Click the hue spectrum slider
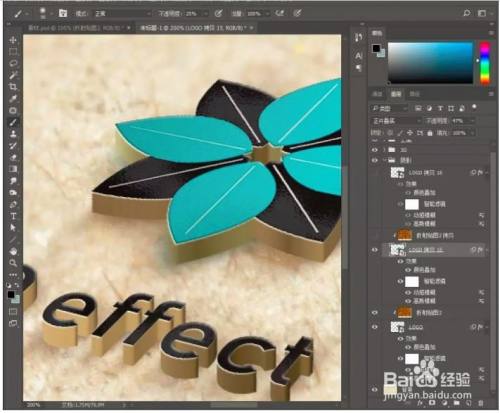 point(485,63)
